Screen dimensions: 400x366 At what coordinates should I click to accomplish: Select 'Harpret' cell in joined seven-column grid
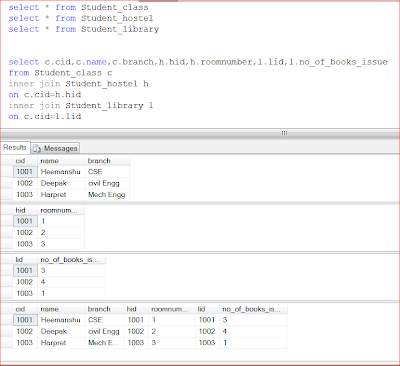pos(61,343)
